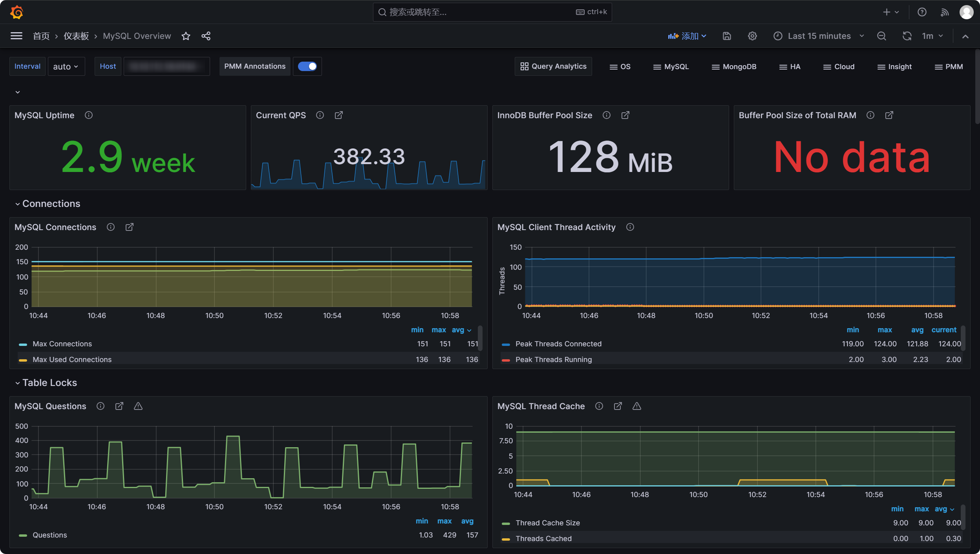Open the news feed RSS icon
This screenshot has height=554, width=980.
pos(945,12)
